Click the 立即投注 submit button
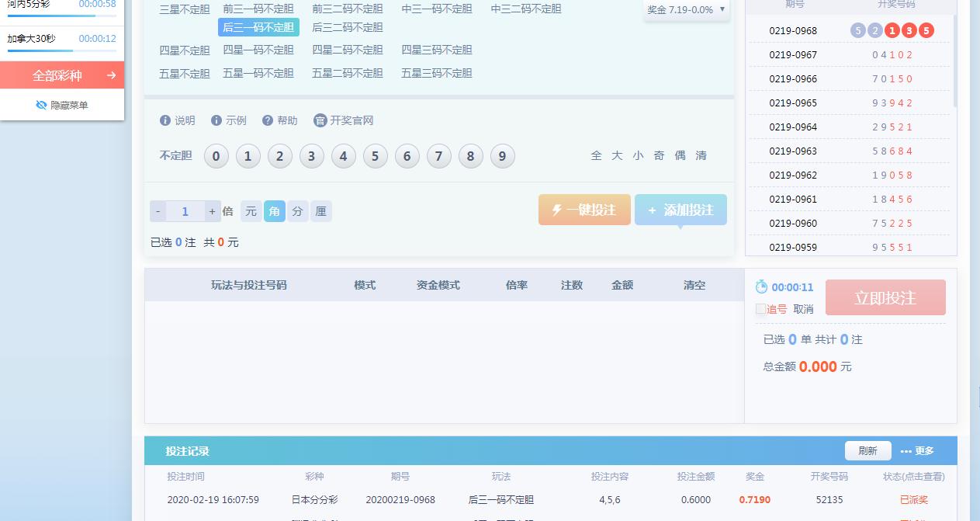This screenshot has width=980, height=521. pos(885,297)
